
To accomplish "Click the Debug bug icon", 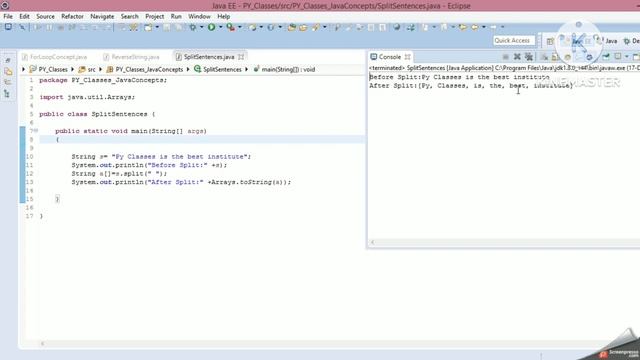I will 193,27.
